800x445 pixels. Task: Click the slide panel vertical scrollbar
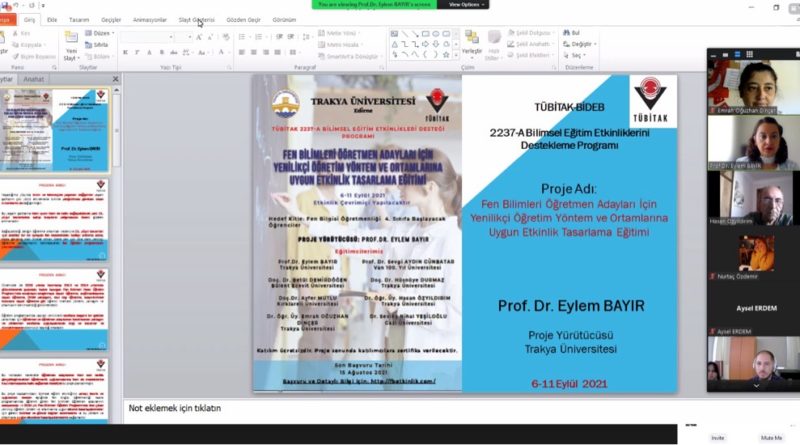(x=116, y=130)
